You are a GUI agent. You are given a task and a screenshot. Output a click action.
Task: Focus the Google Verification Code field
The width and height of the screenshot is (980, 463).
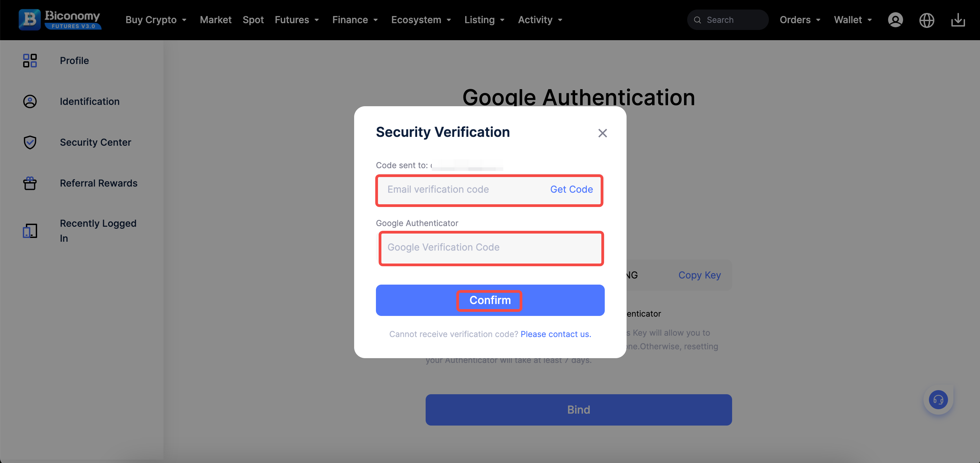pyautogui.click(x=491, y=247)
